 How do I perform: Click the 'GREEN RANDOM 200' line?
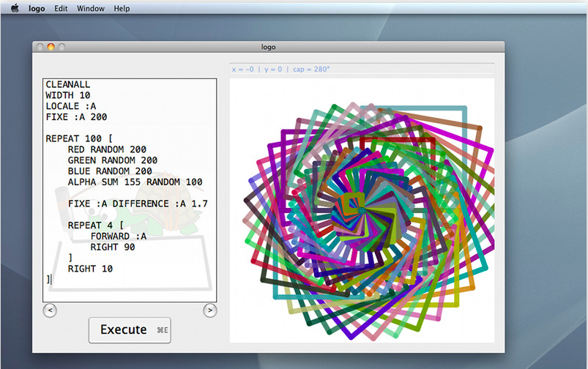point(113,160)
